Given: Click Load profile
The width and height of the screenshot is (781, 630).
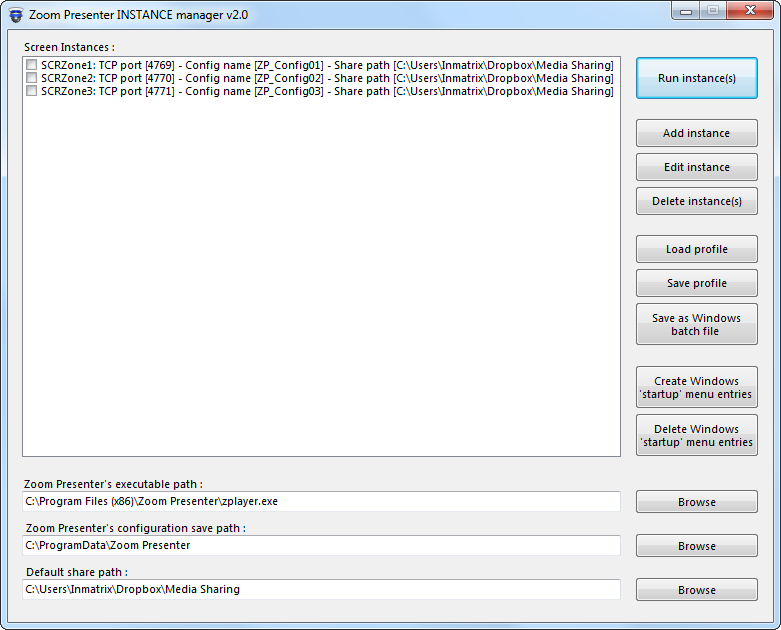Looking at the screenshot, I should [696, 249].
